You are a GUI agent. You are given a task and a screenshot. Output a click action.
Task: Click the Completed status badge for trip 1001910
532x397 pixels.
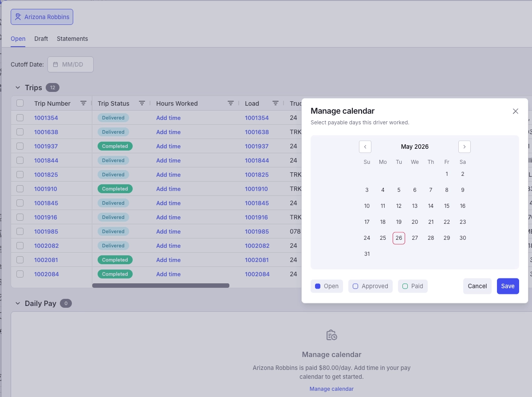(x=115, y=189)
